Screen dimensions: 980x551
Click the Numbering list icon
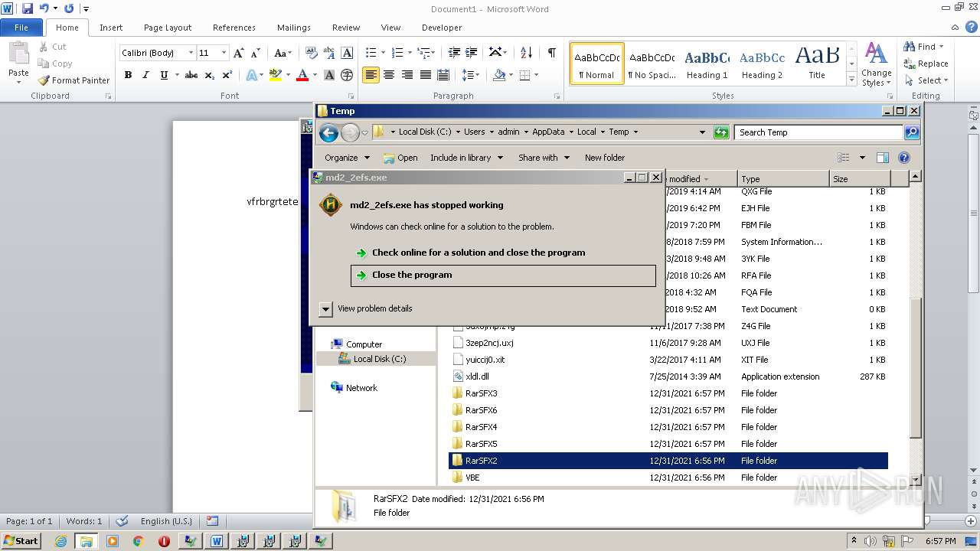click(397, 53)
